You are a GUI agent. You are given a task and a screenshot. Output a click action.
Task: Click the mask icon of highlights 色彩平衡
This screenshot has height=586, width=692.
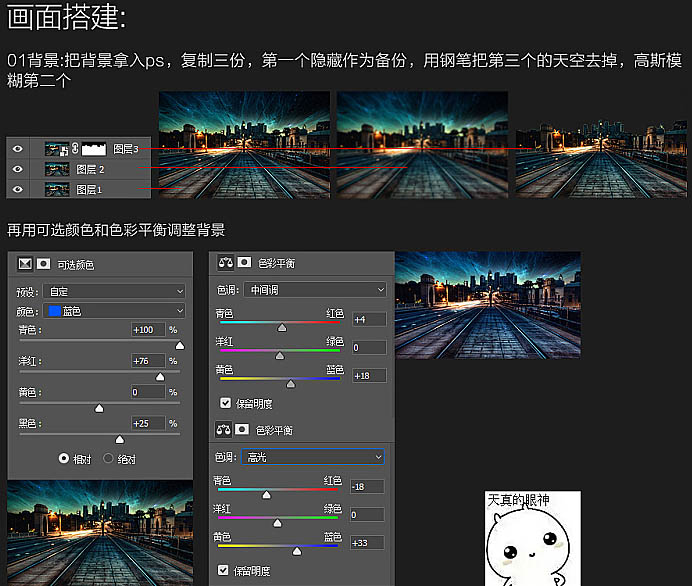click(242, 429)
